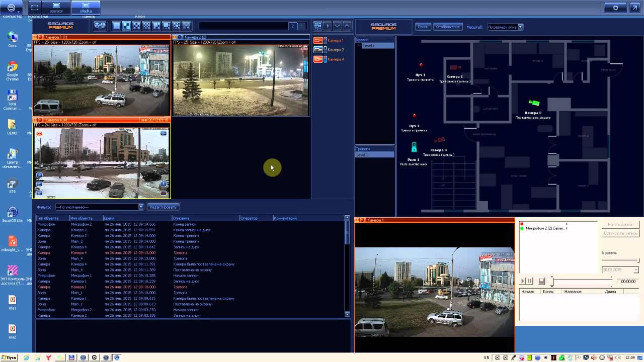
Task: Click the Камера 1 icon in camera list
Action: (x=318, y=40)
